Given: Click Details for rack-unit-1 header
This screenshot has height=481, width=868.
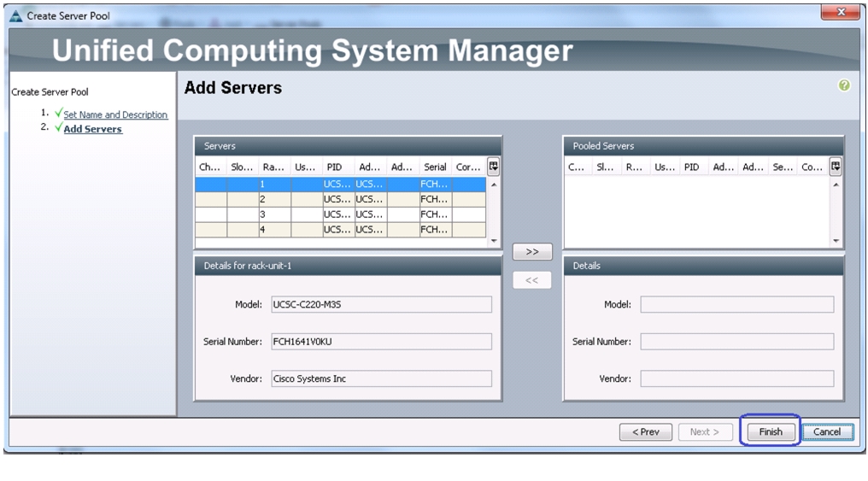Looking at the screenshot, I should [348, 266].
